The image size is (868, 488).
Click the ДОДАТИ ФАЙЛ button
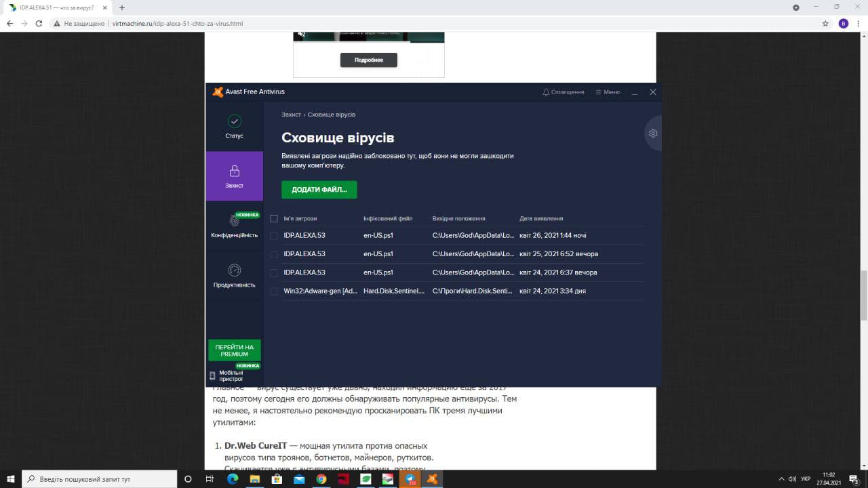pyautogui.click(x=319, y=190)
